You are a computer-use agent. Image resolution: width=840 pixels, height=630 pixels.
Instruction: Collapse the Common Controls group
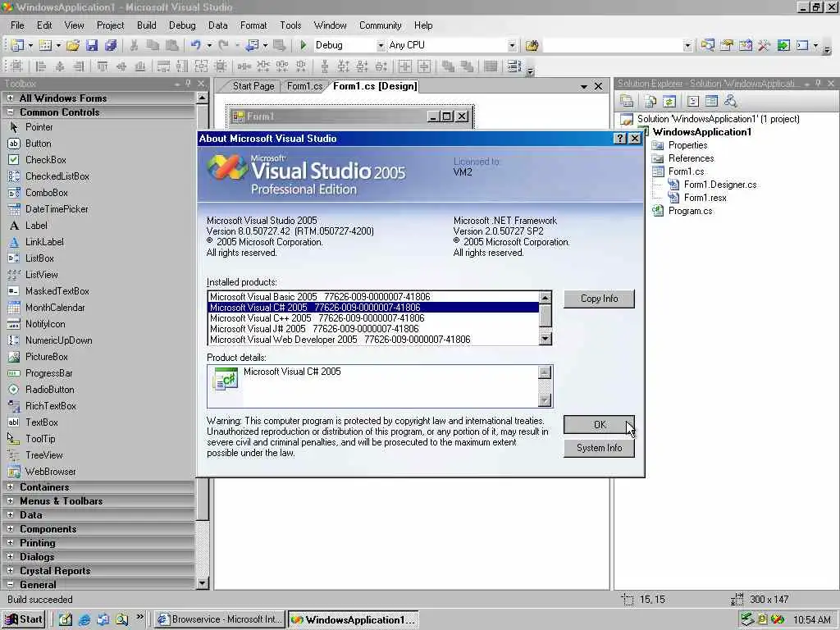tap(10, 112)
